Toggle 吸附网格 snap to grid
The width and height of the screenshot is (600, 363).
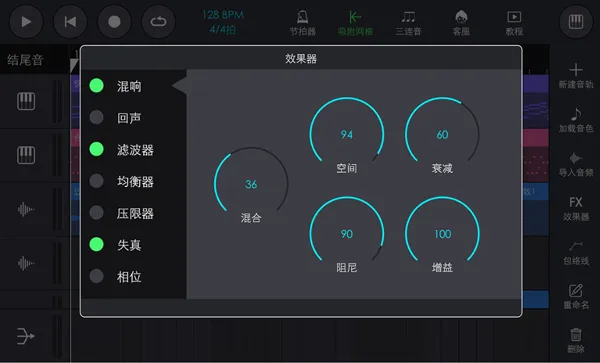click(355, 23)
